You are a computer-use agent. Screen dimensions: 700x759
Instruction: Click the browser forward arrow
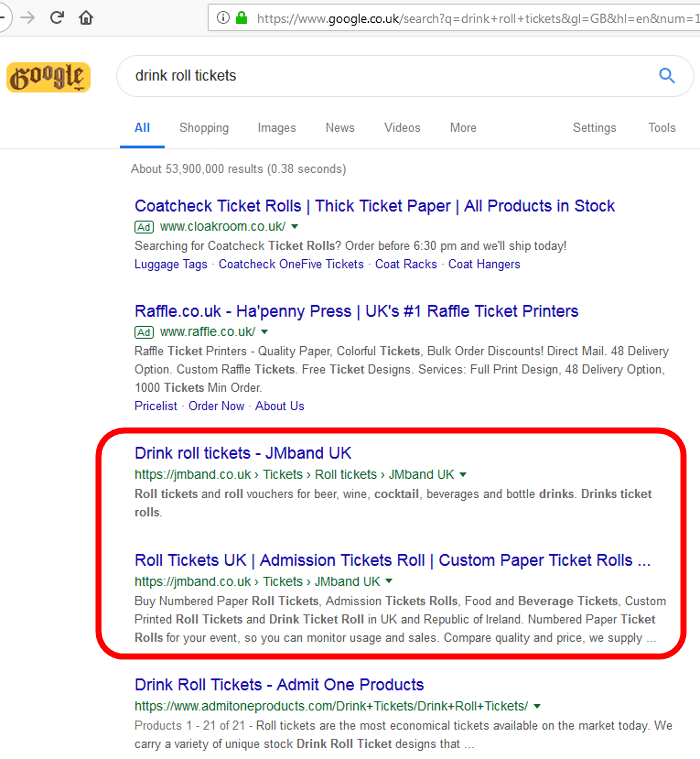(28, 18)
